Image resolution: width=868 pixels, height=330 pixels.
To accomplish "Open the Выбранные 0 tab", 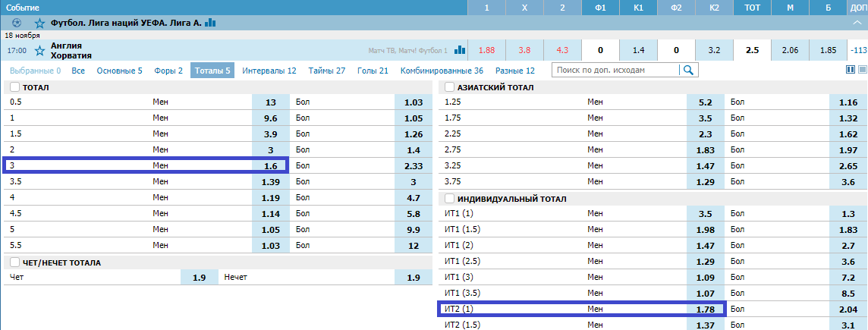I will point(36,71).
